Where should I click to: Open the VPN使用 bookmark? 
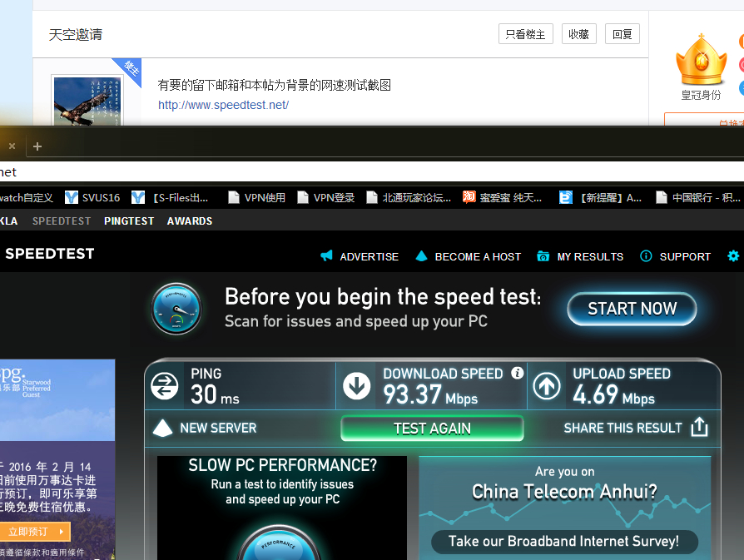click(x=256, y=197)
